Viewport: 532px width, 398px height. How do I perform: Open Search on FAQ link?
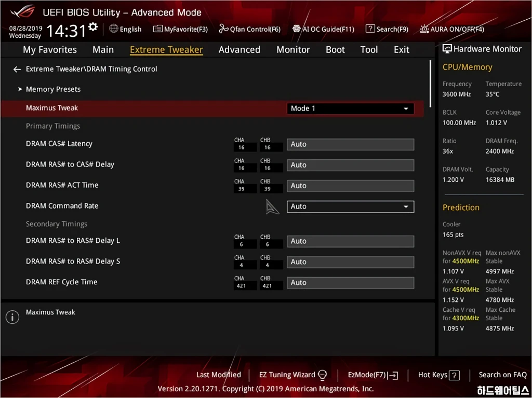click(502, 375)
